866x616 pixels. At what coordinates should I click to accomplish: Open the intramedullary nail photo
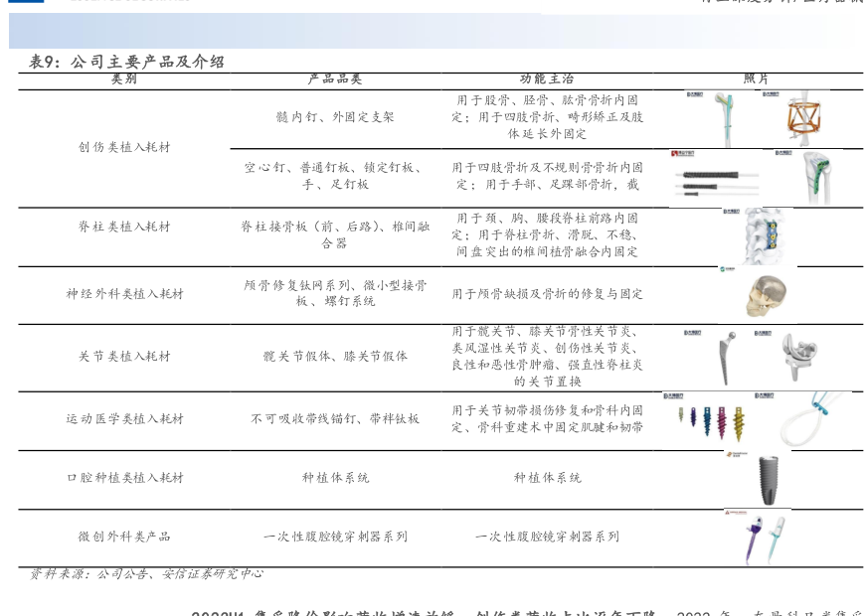point(720,119)
